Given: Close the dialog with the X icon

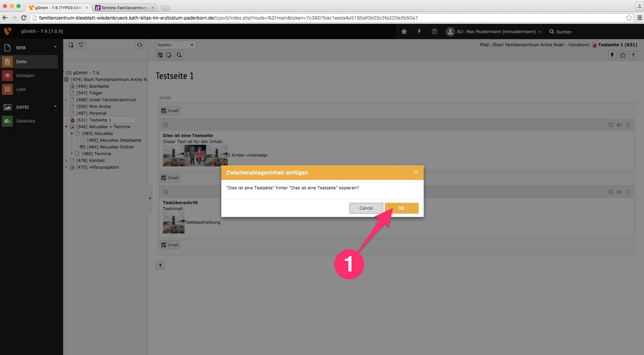Looking at the screenshot, I should click(x=416, y=172).
